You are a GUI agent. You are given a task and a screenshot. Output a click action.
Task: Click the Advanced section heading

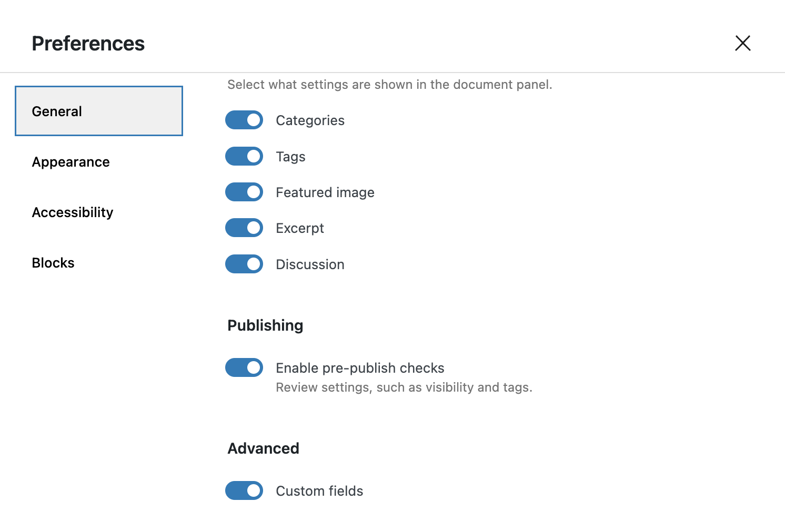[263, 448]
